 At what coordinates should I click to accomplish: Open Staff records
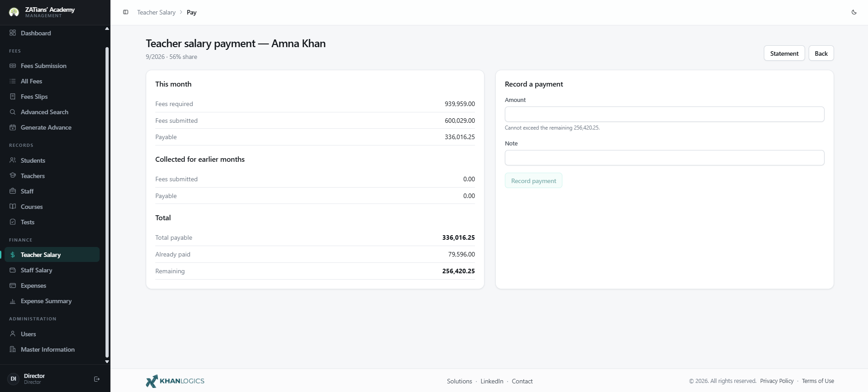click(x=52, y=191)
